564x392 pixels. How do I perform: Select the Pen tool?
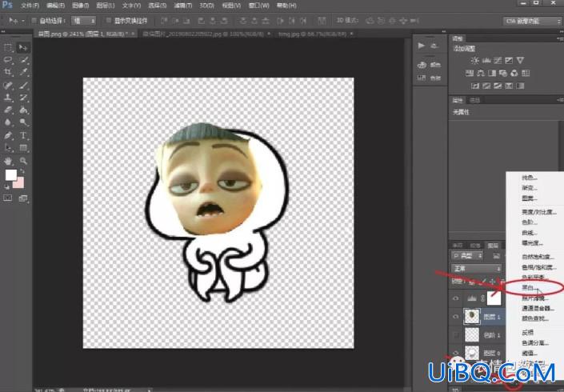pyautogui.click(x=8, y=135)
